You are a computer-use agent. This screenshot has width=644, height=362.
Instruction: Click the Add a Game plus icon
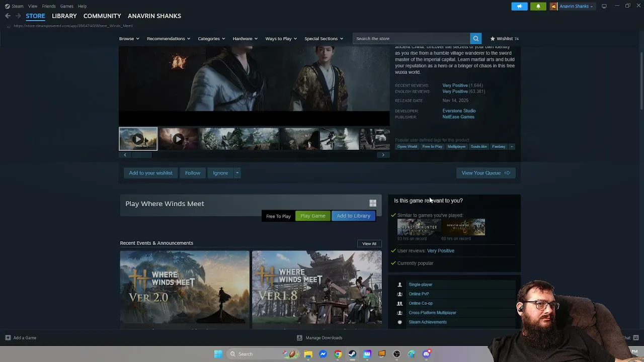click(x=8, y=338)
